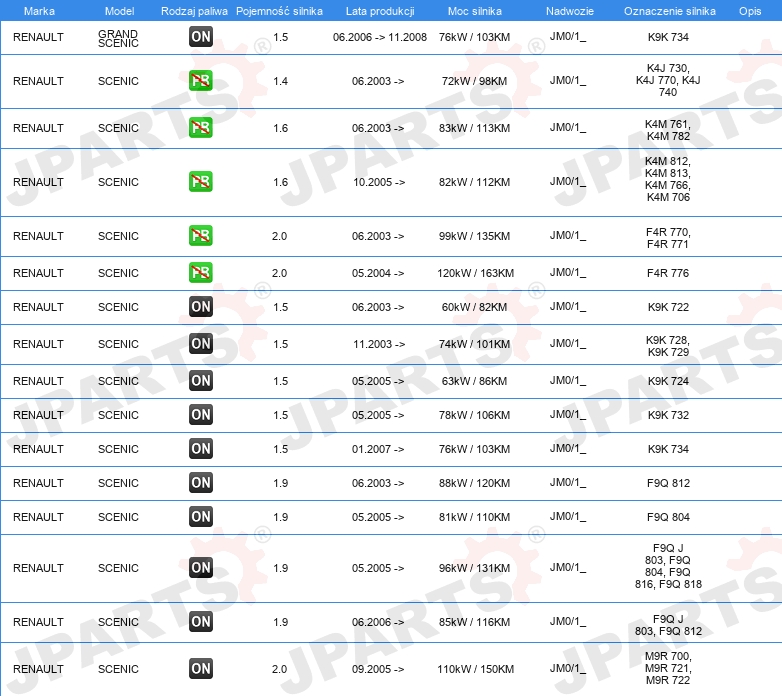Screen dimensions: 782x696
Task: Click the Marka column header
Action: (x=39, y=11)
